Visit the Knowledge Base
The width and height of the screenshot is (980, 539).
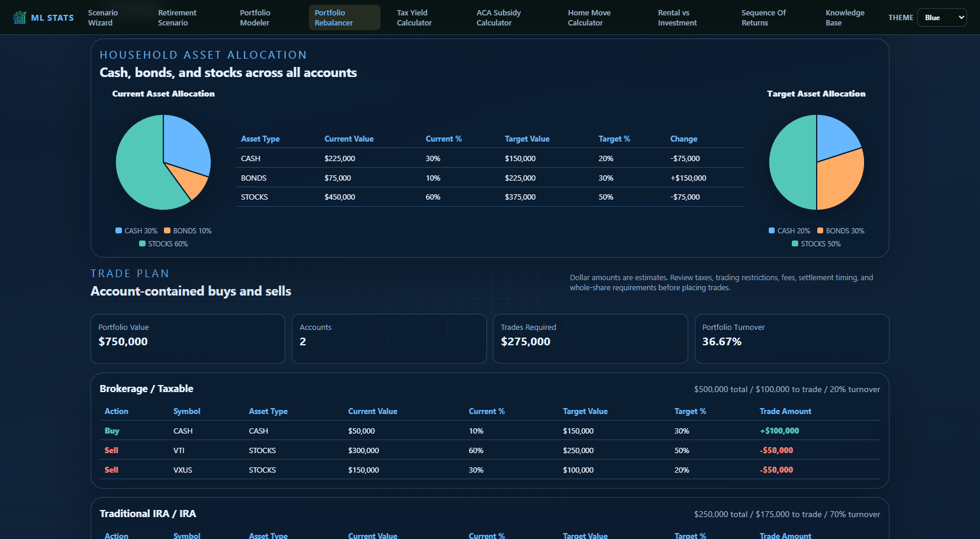845,18
